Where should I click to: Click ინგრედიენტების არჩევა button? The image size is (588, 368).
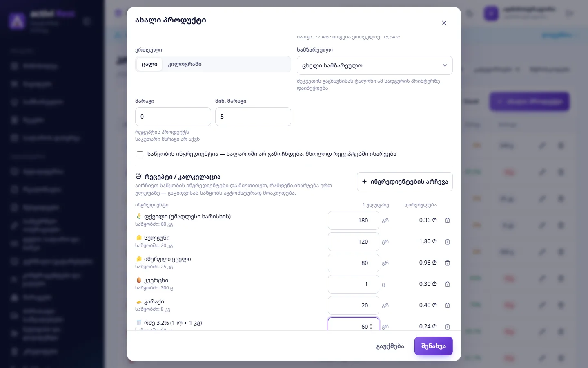point(405,182)
